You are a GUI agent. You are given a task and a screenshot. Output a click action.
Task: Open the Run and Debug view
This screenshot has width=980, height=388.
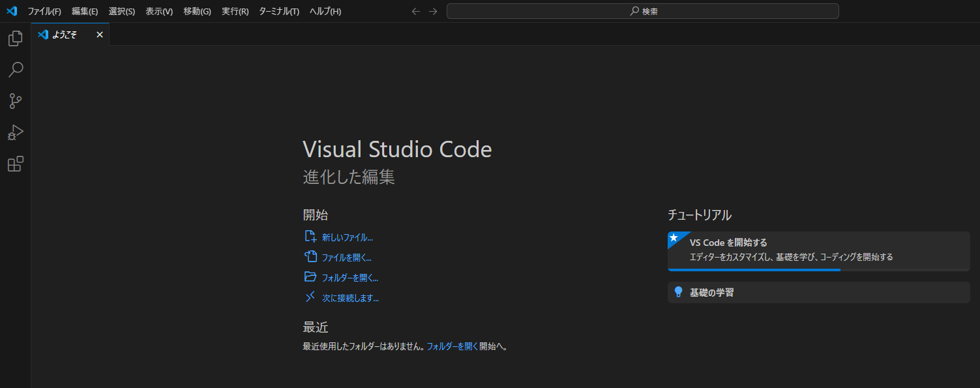(x=14, y=132)
